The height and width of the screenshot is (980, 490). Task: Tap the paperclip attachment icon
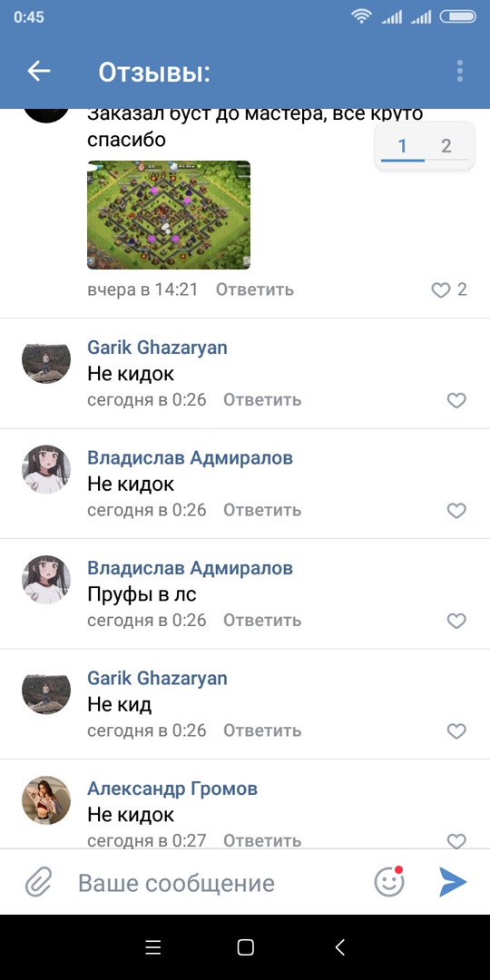pos(38,883)
